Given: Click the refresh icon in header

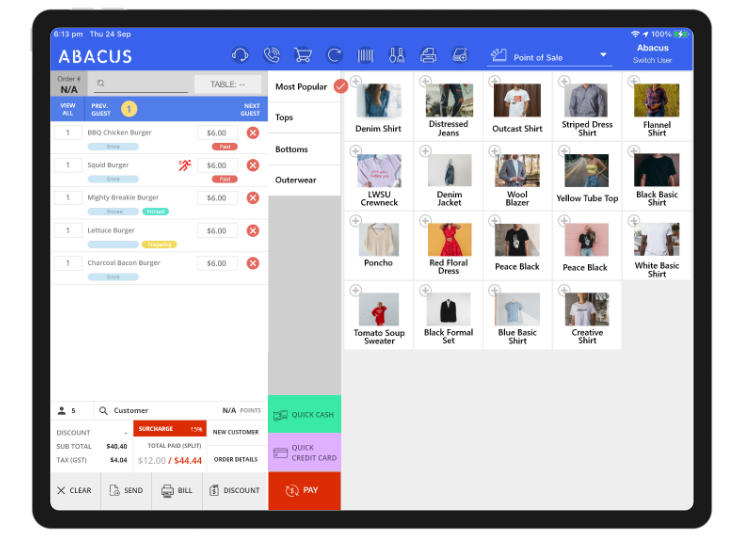Looking at the screenshot, I should (x=334, y=55).
